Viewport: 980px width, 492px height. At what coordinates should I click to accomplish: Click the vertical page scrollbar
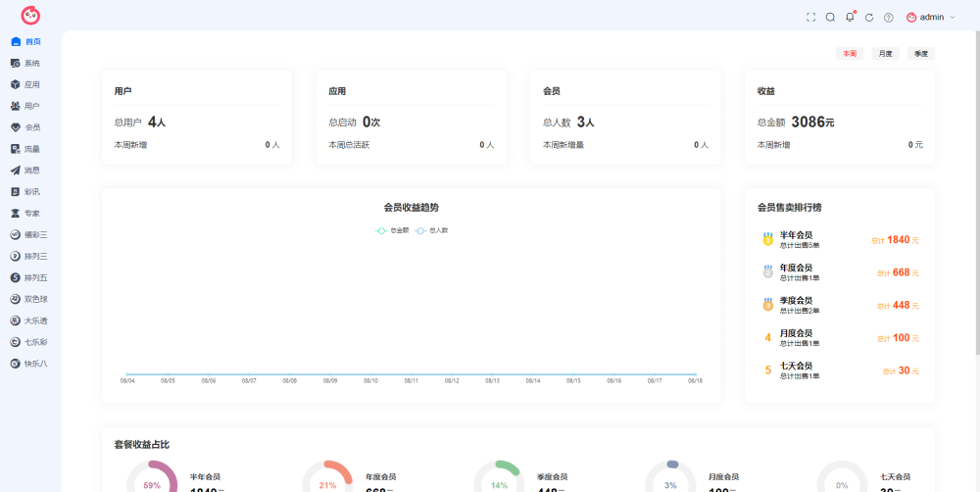click(x=977, y=187)
